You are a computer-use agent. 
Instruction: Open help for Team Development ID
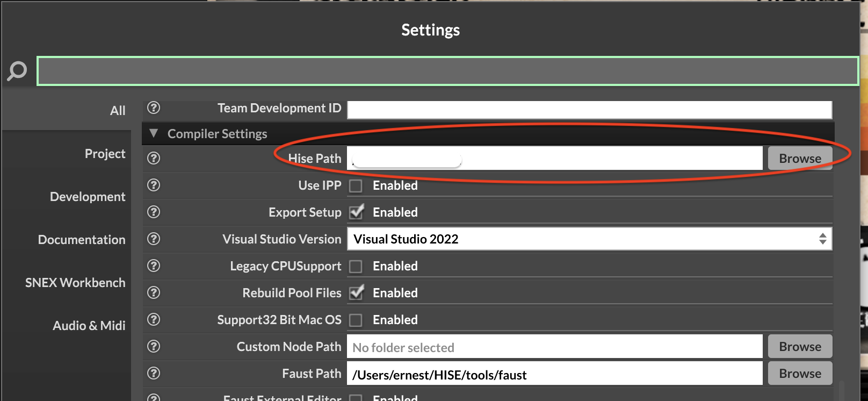point(154,108)
